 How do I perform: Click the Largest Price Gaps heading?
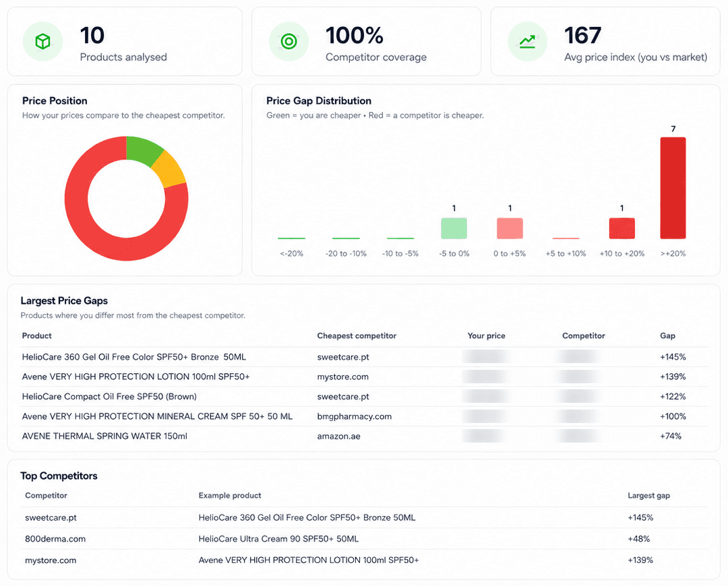64,300
